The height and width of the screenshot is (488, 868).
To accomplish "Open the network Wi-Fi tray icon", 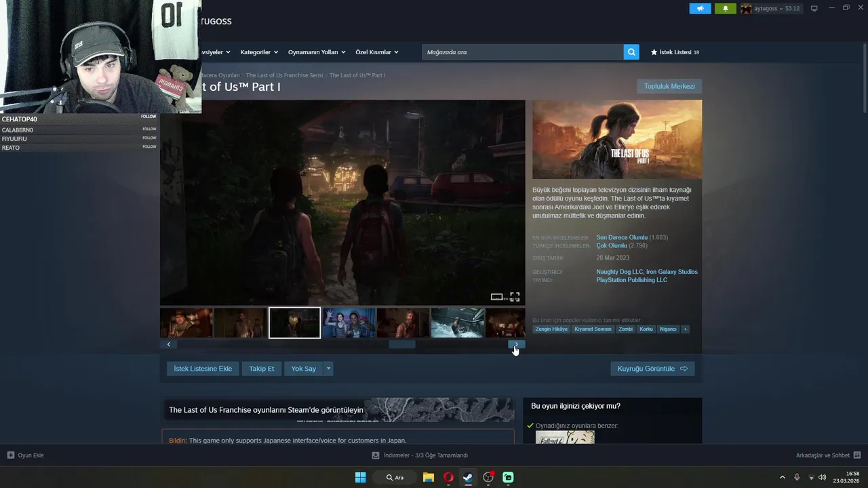I will (812, 477).
